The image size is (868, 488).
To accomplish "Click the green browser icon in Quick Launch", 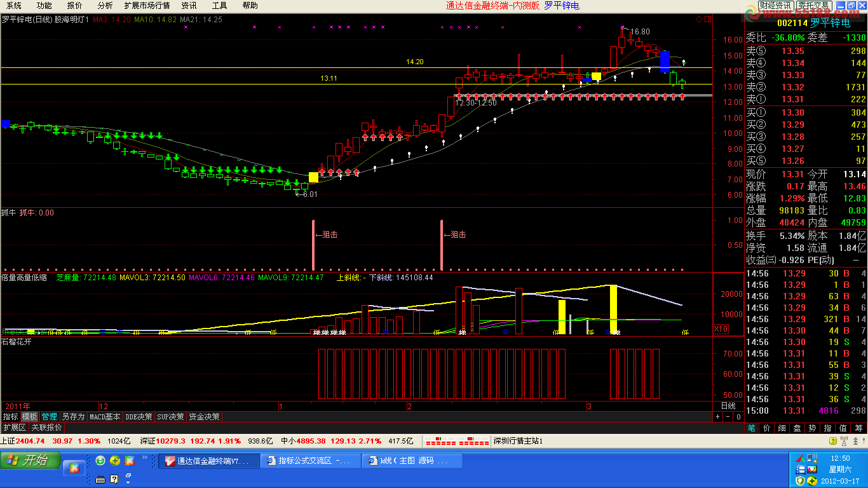I will (100, 461).
